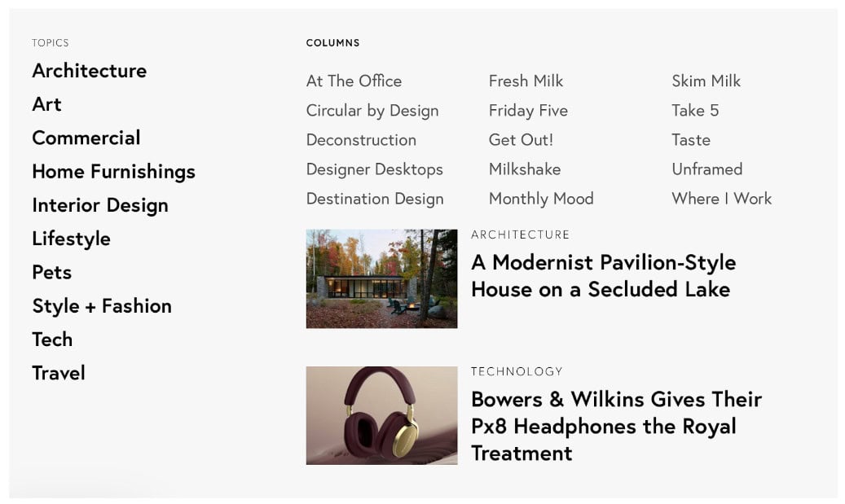The image size is (845, 504).
Task: Click the headphones article thumbnail
Action: (381, 415)
